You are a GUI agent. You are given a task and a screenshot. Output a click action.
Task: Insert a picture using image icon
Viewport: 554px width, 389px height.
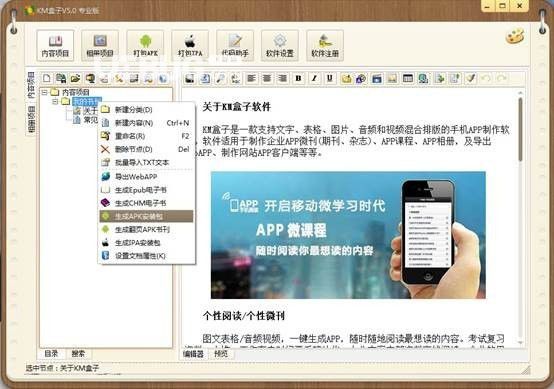(392, 78)
